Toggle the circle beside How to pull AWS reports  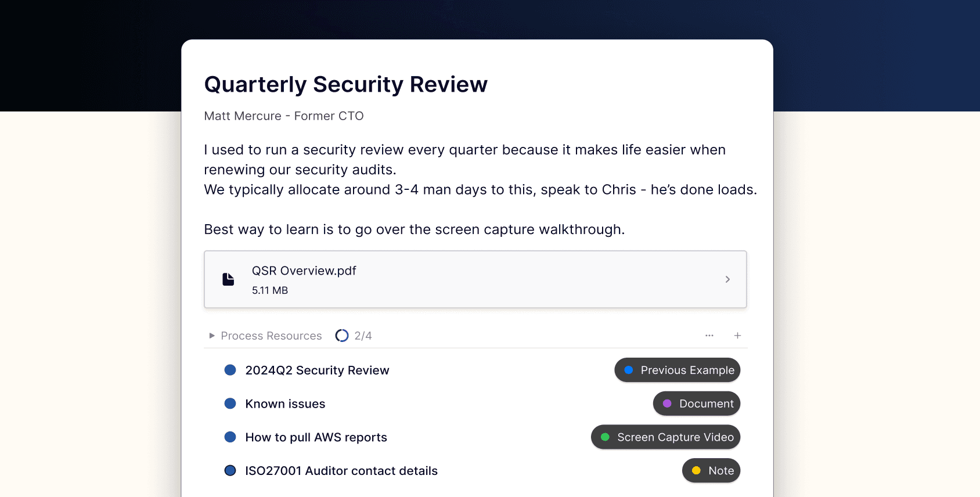(230, 437)
